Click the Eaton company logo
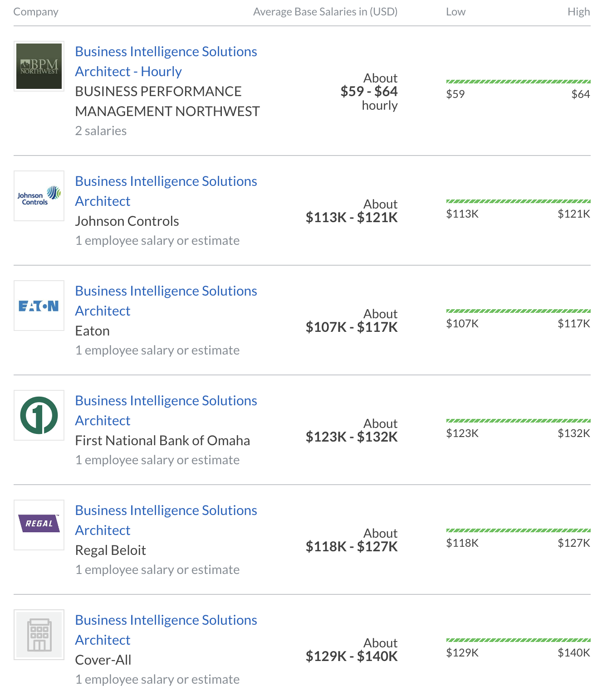This screenshot has height=700, width=607. click(39, 306)
